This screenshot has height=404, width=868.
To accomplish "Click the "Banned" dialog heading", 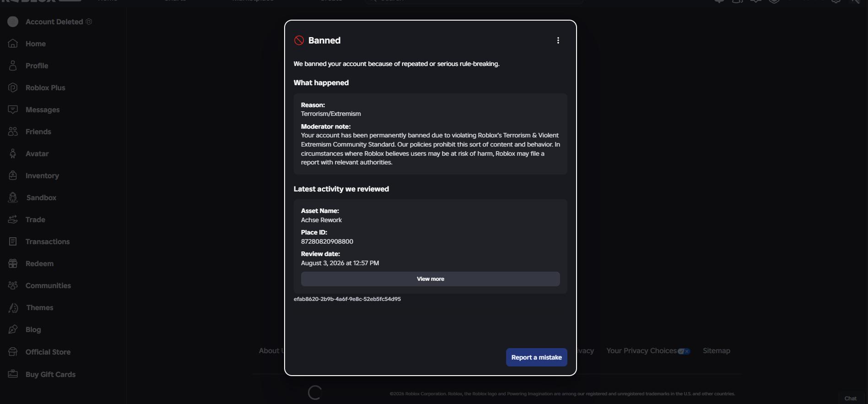I will click(324, 40).
